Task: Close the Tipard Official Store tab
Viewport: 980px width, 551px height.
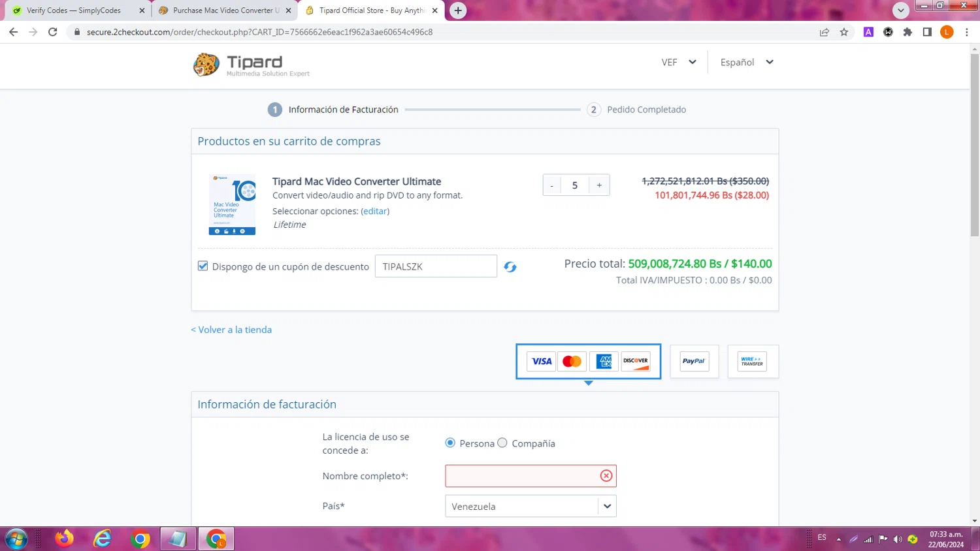Action: (434, 10)
